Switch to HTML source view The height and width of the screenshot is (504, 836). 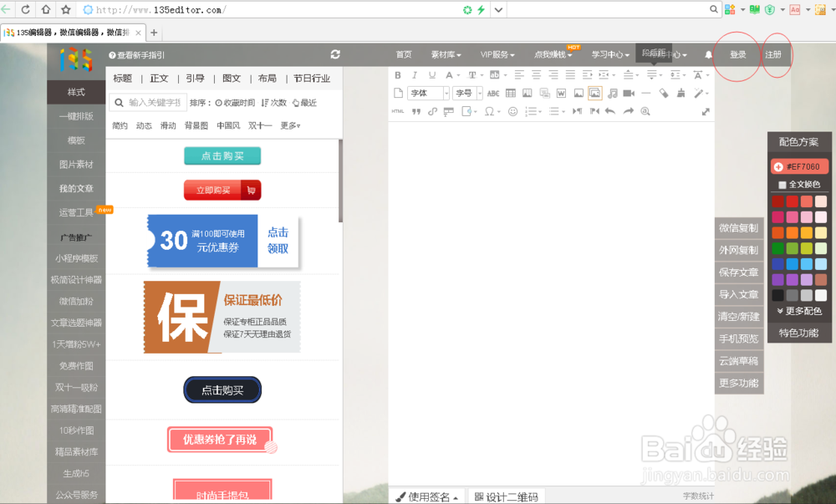[398, 111]
